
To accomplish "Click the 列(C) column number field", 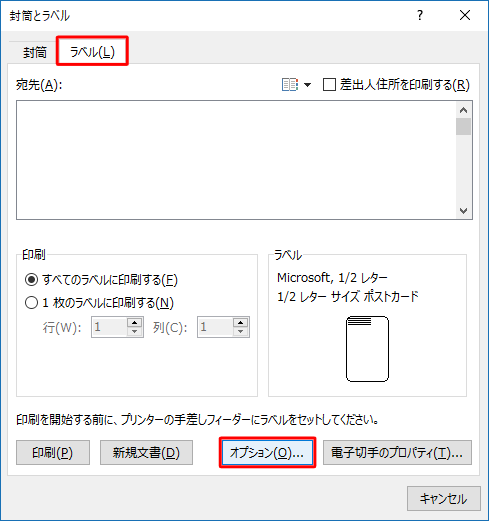I will (x=215, y=327).
